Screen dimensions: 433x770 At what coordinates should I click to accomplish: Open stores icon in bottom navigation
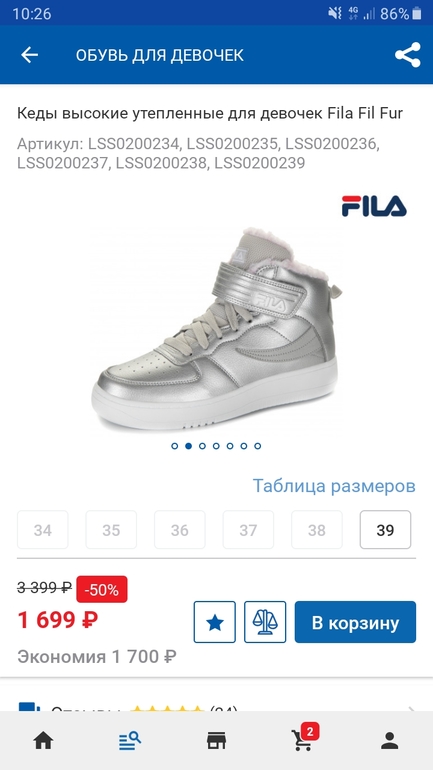point(216,741)
